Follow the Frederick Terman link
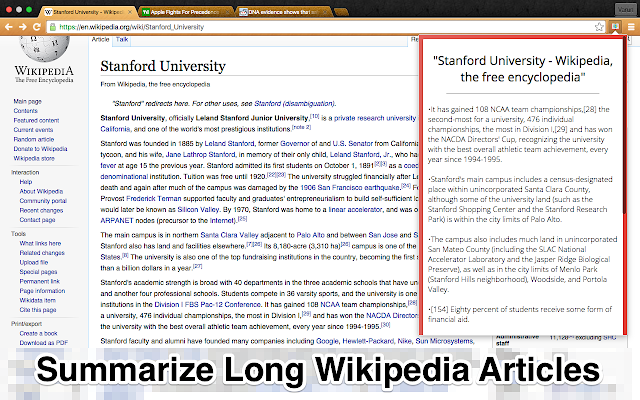This screenshot has width=640, height=400. 154,199
